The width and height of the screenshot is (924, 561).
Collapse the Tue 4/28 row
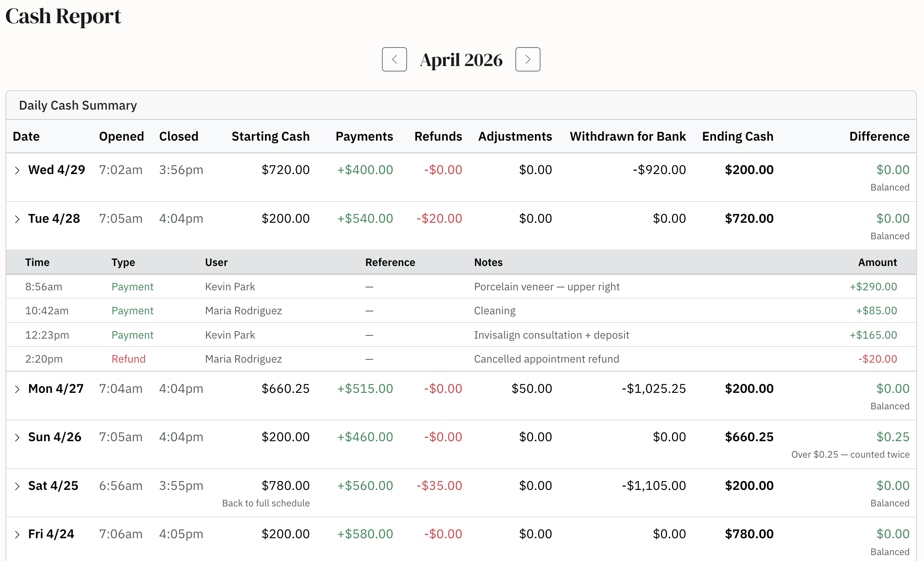pos(17,219)
